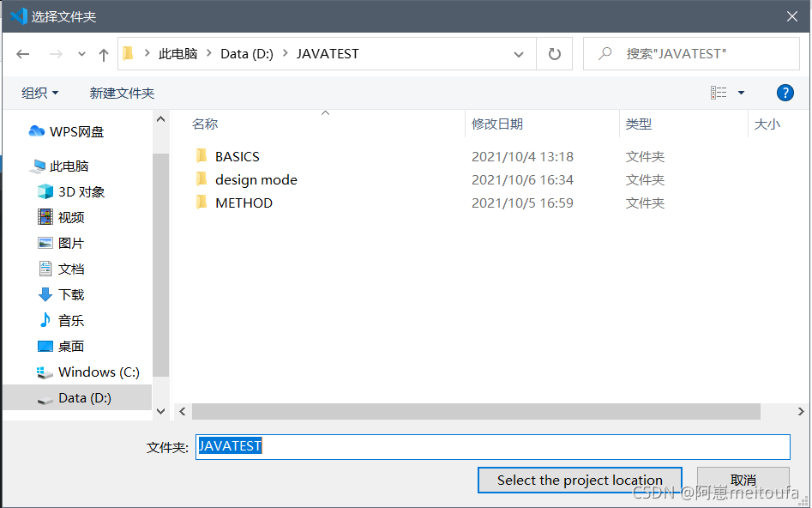This screenshot has width=812, height=508.
Task: Click date 2021/10/4 13:18
Action: pyautogui.click(x=522, y=156)
